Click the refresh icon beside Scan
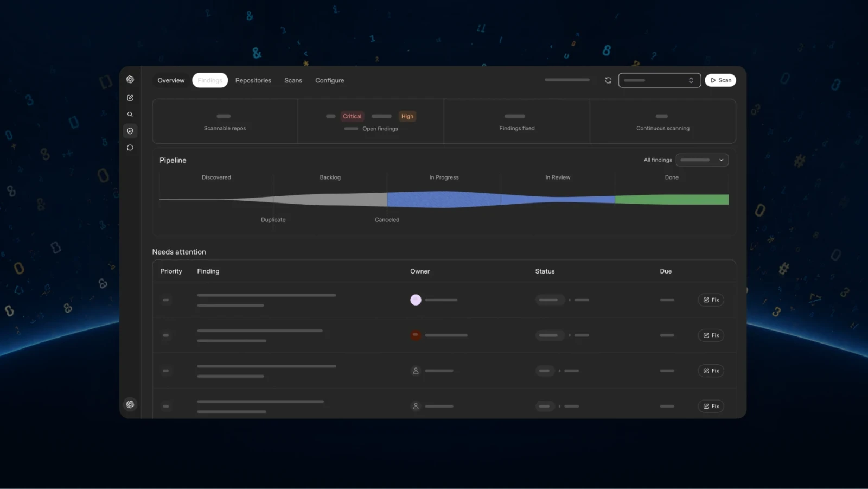This screenshot has width=868, height=489. coord(608,80)
